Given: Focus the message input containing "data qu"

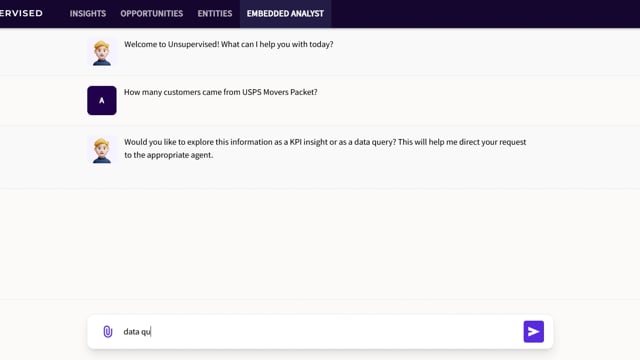Looking at the screenshot, I should coord(320,331).
